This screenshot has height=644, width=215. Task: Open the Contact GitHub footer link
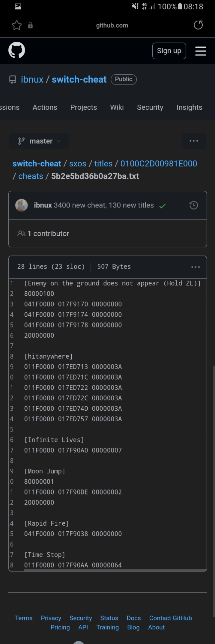[x=171, y=618]
